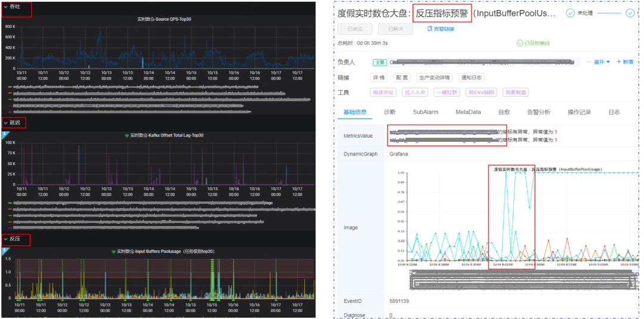Image resolution: width=644 pixels, height=319 pixels.
Task: Click the ellipsis next to 展开
Action: (x=588, y=62)
